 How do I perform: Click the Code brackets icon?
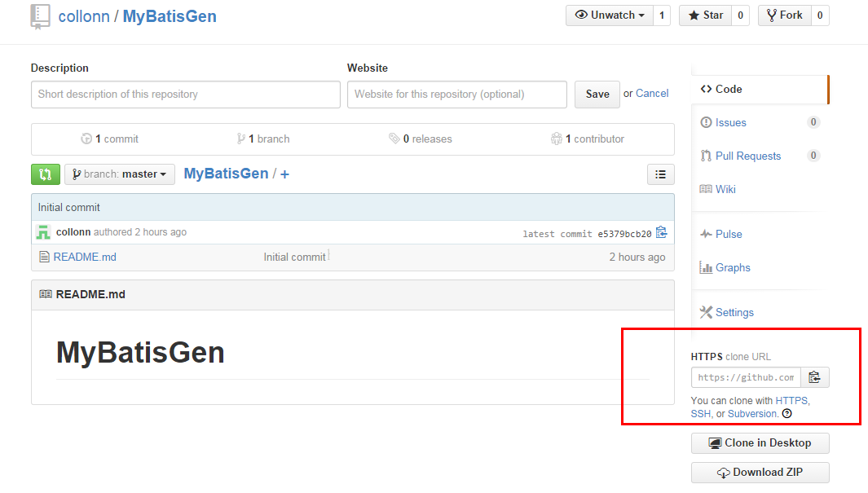tap(706, 89)
